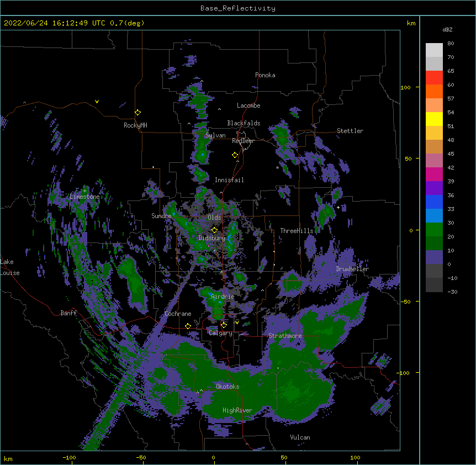Image resolution: width=476 pixels, height=465 pixels.
Task: Click the Didsbury town label
Action: (x=212, y=238)
